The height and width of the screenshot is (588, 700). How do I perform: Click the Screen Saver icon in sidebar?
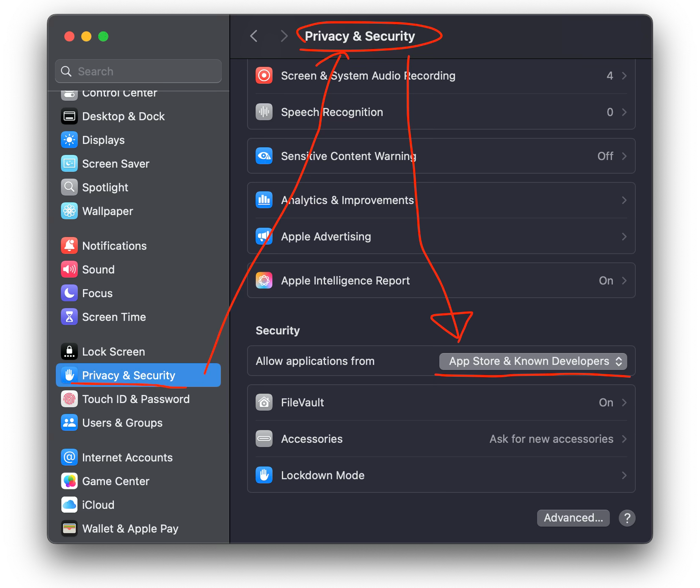click(x=69, y=164)
